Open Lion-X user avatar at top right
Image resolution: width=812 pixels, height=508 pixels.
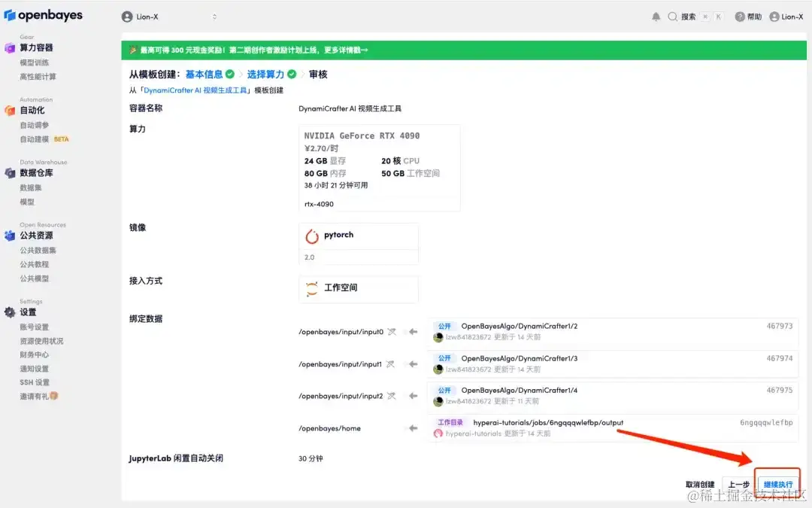click(x=774, y=17)
